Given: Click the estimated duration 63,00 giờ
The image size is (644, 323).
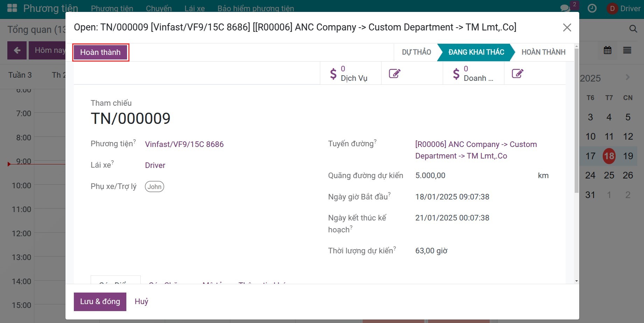Looking at the screenshot, I should pyautogui.click(x=431, y=251).
